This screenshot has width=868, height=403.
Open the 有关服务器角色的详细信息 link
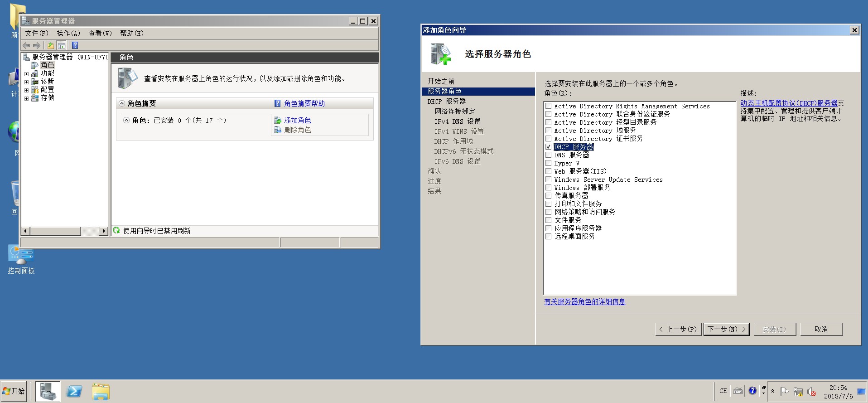click(584, 301)
